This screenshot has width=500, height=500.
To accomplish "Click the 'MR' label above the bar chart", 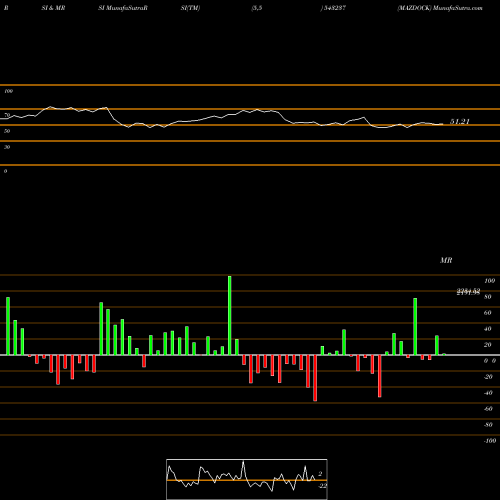I will coord(446,260).
